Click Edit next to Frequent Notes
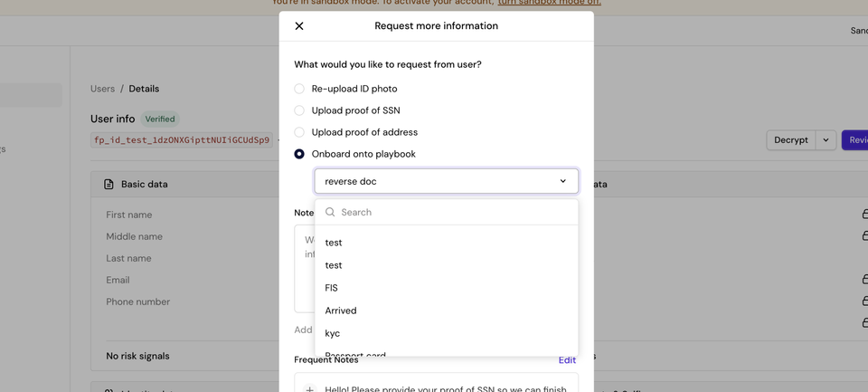This screenshot has width=868, height=392. [x=567, y=360]
